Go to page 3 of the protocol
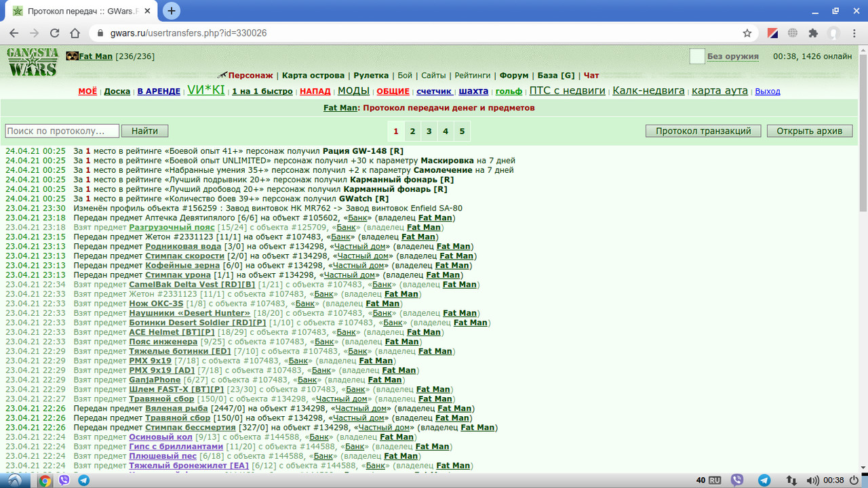The width and height of the screenshot is (868, 488). (x=429, y=131)
